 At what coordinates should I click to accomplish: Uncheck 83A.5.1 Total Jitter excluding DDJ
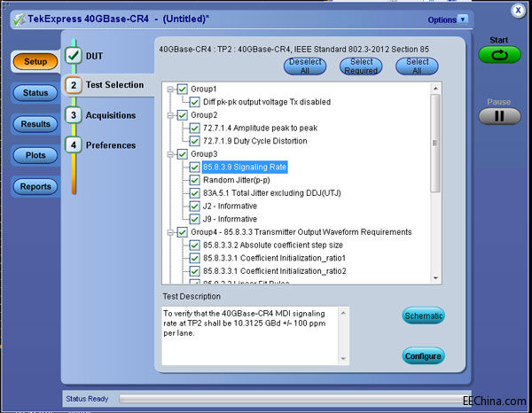point(194,193)
